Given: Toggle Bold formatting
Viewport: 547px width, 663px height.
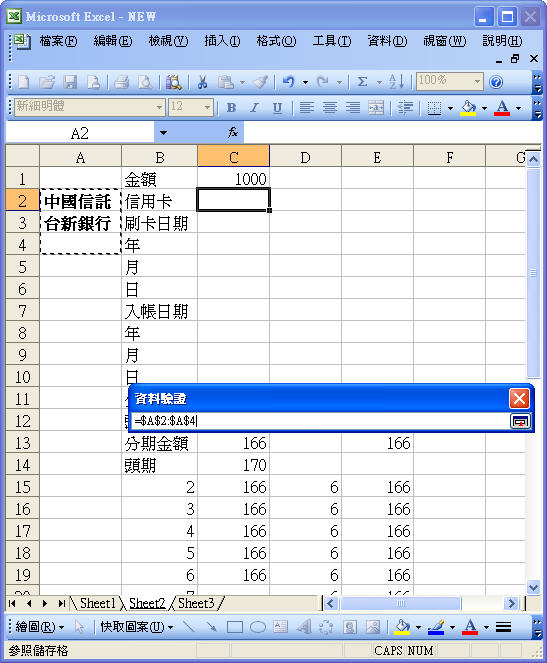Looking at the screenshot, I should coord(231,107).
